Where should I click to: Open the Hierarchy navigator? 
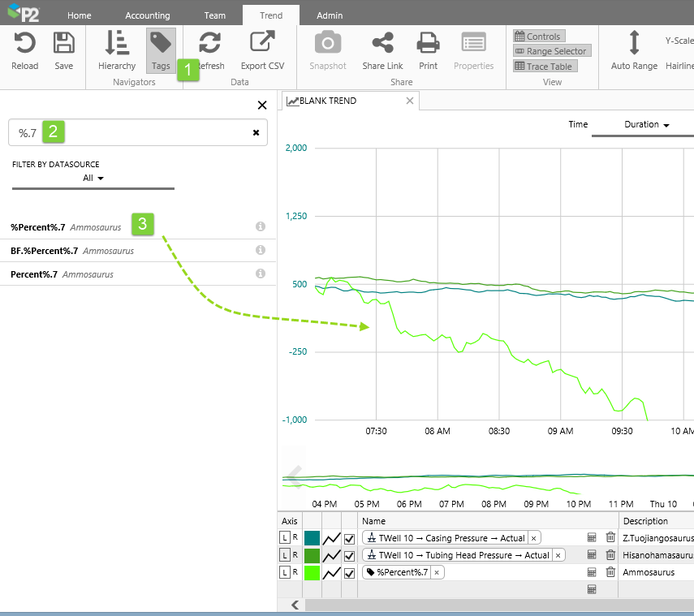click(117, 50)
